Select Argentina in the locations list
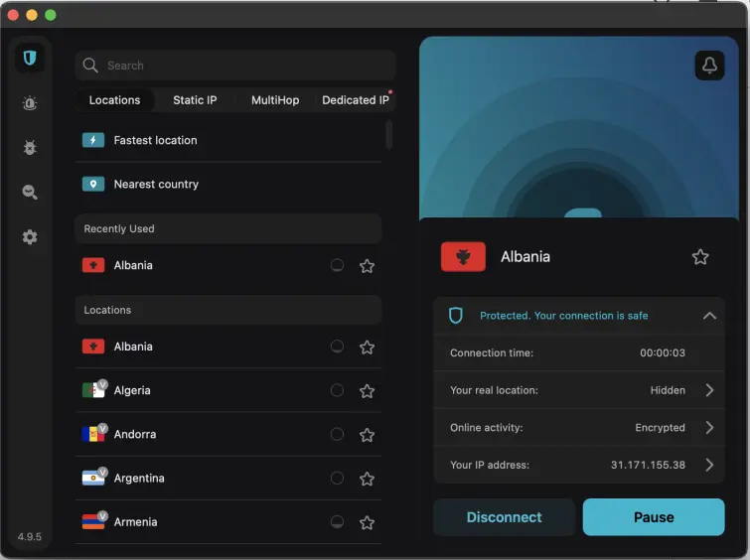750x560 pixels. click(228, 479)
